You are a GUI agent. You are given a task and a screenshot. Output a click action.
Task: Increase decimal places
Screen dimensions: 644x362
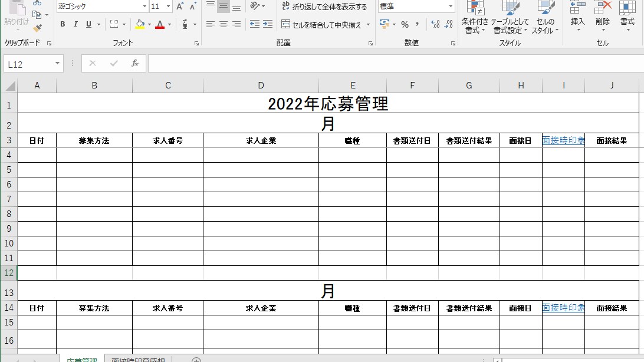click(435, 24)
